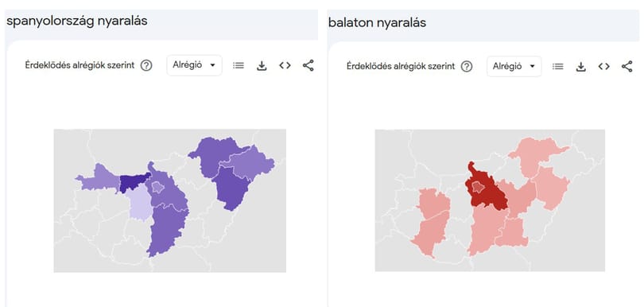The image size is (644, 307).
Task: Click Budapest region inside purple map
Action: click(157, 188)
